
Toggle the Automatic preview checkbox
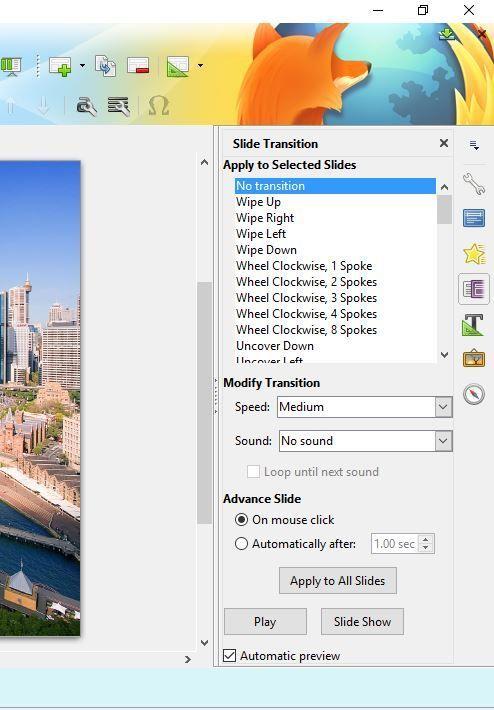[230, 655]
